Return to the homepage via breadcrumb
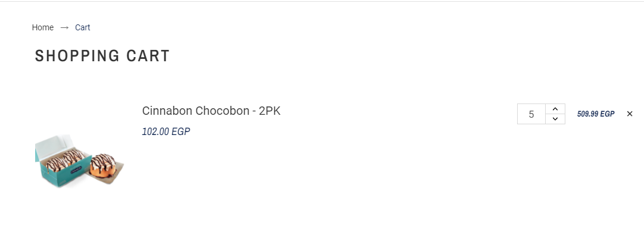 43,27
